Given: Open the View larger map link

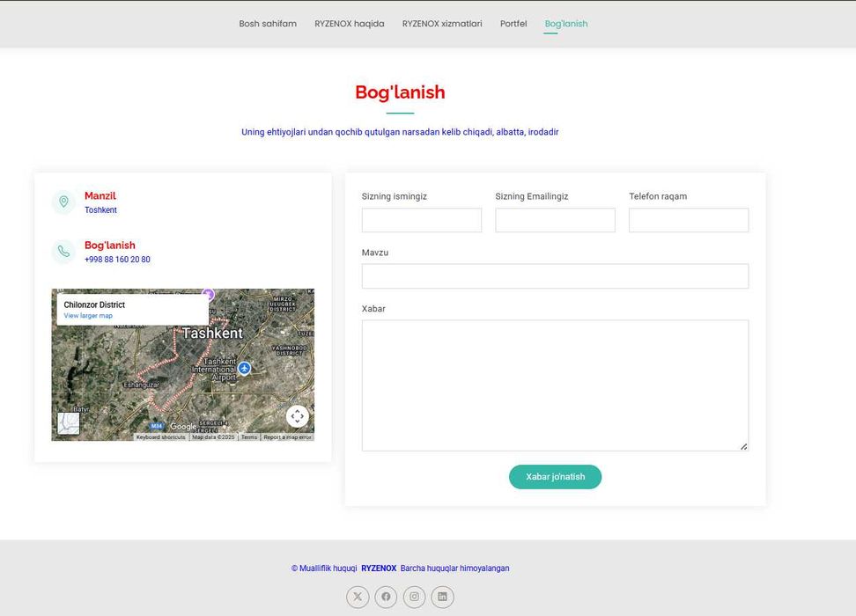Looking at the screenshot, I should coord(88,316).
